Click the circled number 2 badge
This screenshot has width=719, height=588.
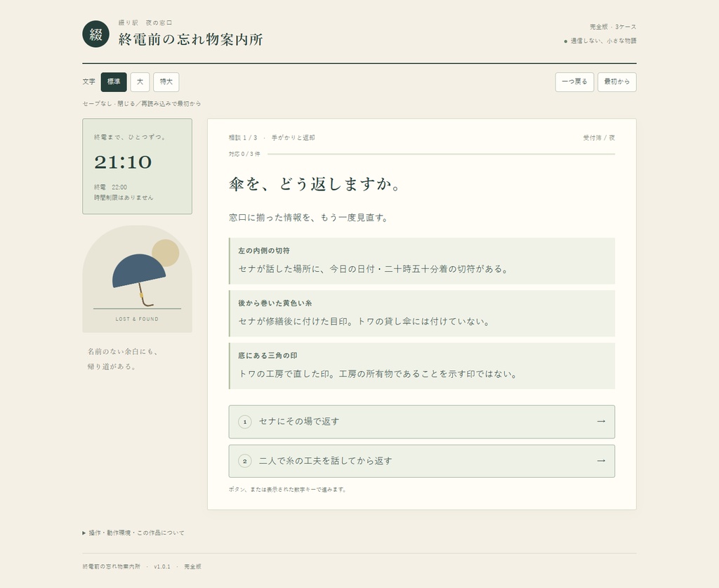point(245,461)
